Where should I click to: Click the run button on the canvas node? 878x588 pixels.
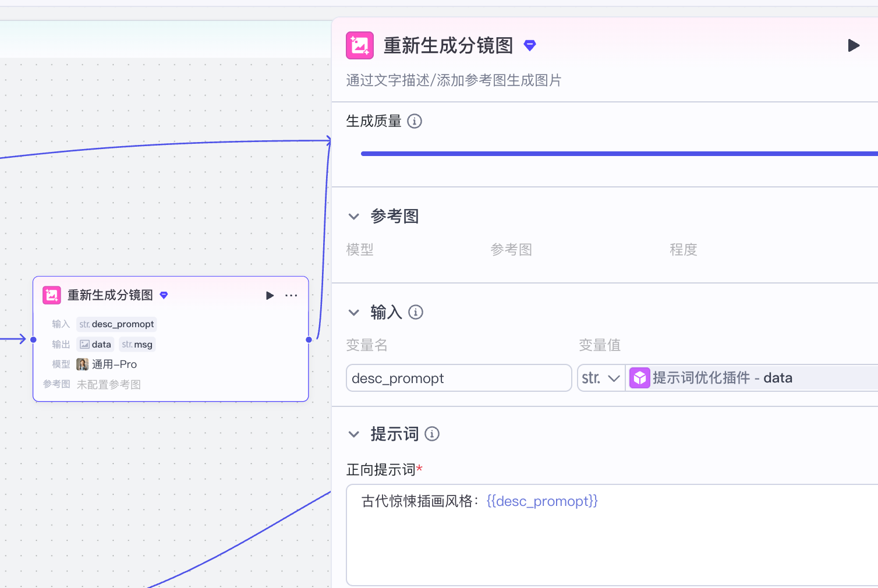point(270,295)
